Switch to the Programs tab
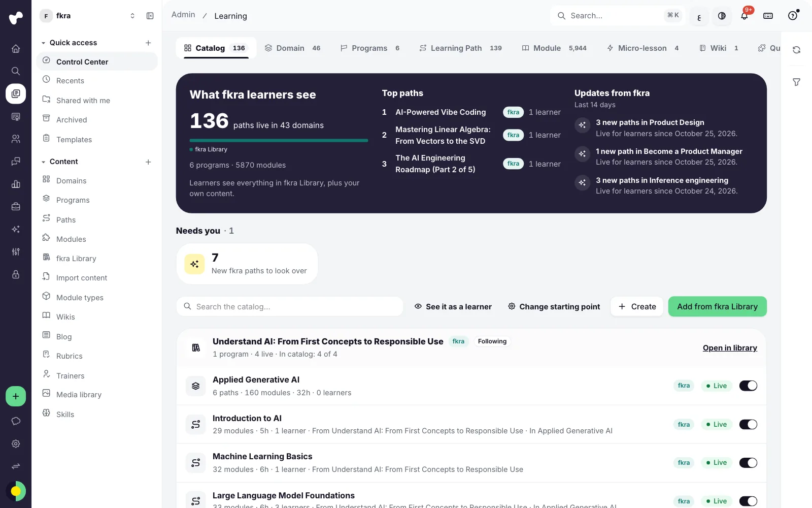The width and height of the screenshot is (812, 508). click(369, 48)
